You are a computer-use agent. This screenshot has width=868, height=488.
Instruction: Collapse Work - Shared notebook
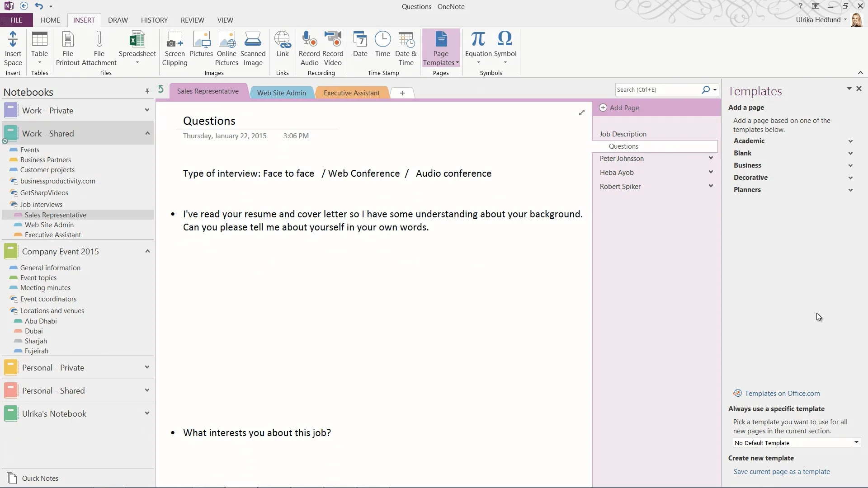tap(147, 133)
